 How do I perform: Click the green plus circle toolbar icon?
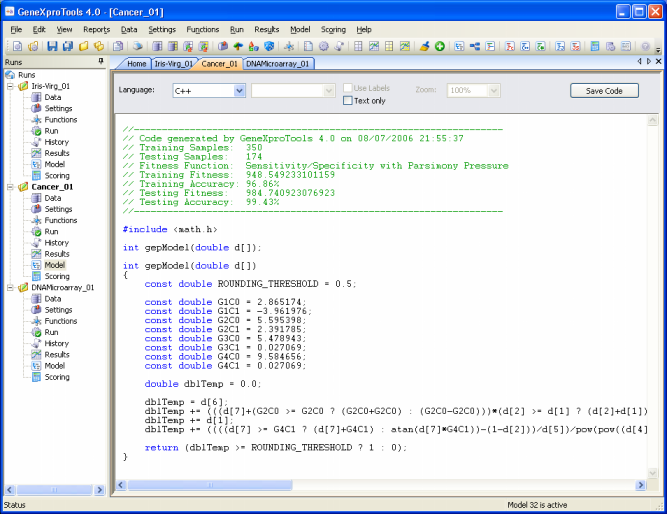pos(440,46)
